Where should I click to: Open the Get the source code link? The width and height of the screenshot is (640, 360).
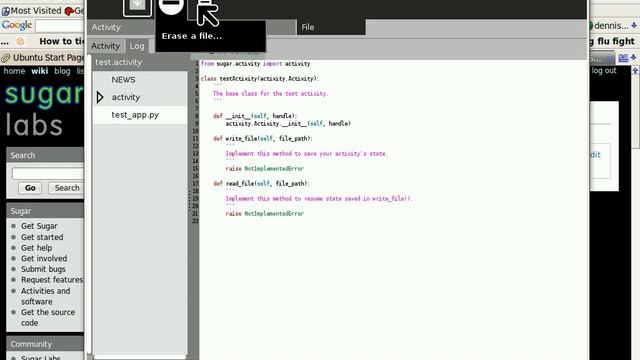pos(48,318)
